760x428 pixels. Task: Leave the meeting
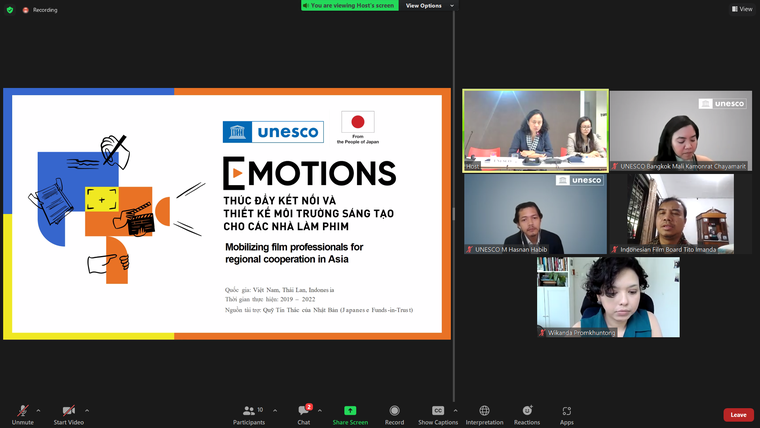738,414
